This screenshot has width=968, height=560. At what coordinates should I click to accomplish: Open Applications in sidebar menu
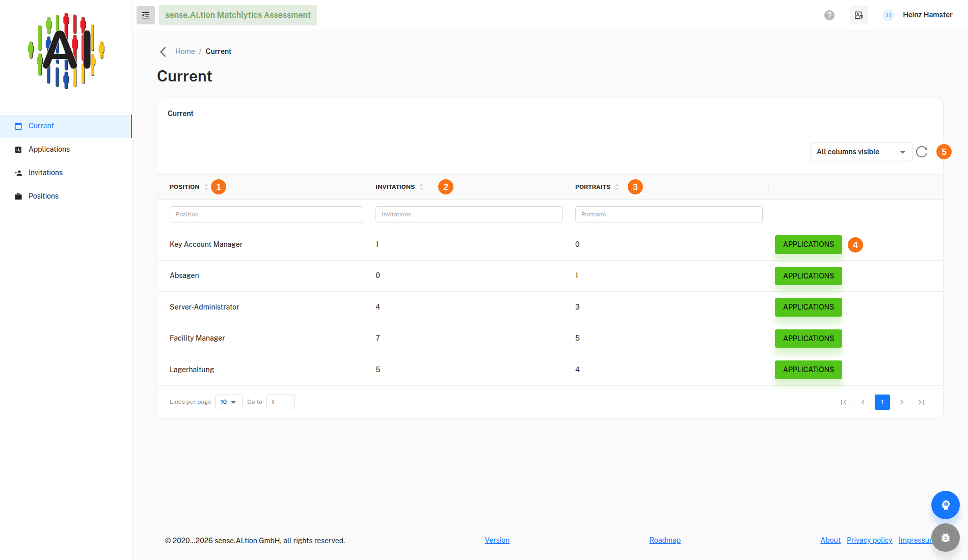point(66,150)
